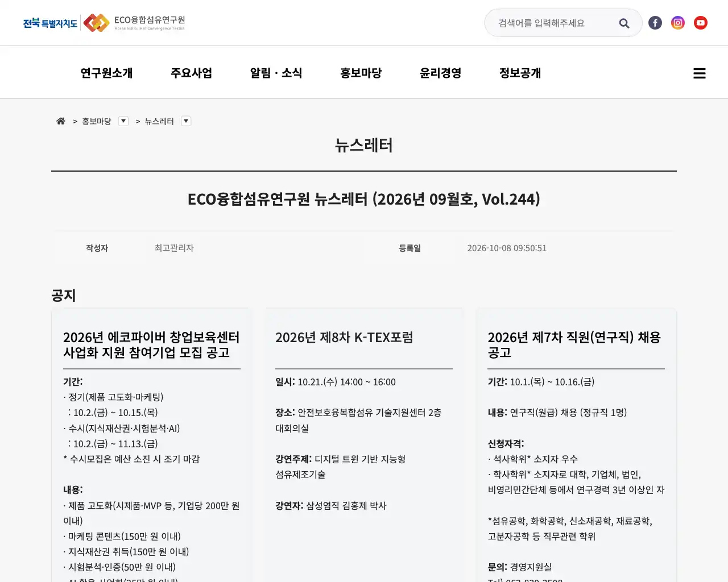The image size is (728, 582).
Task: Open the Instagram icon link
Action: click(678, 23)
